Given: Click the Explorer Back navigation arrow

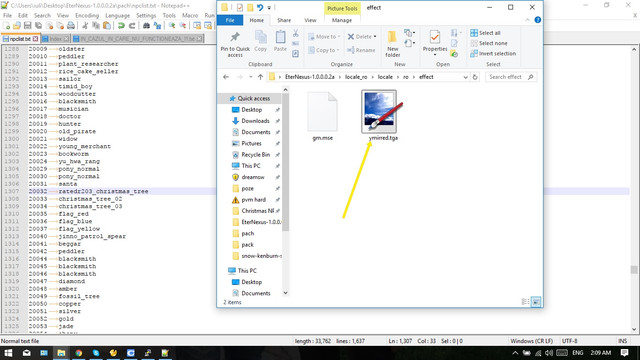Looking at the screenshot, I should pos(226,77).
